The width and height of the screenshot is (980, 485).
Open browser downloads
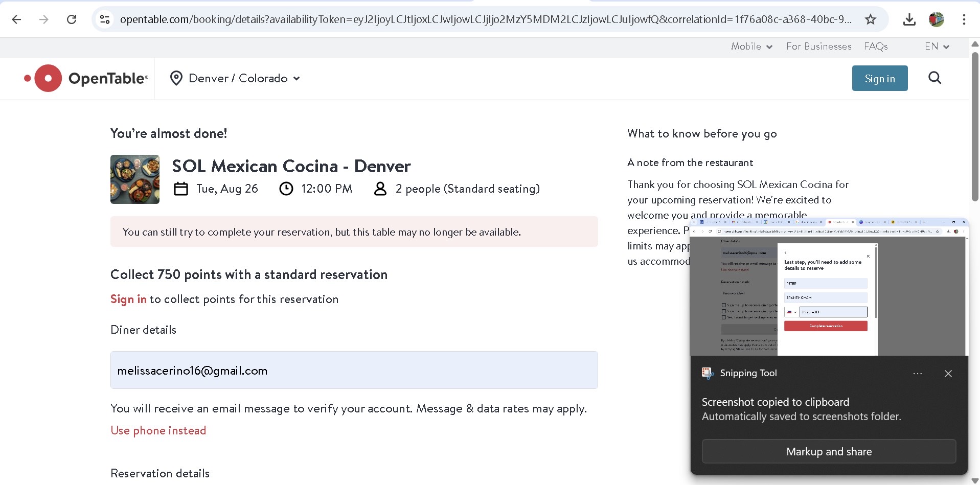[x=909, y=19]
